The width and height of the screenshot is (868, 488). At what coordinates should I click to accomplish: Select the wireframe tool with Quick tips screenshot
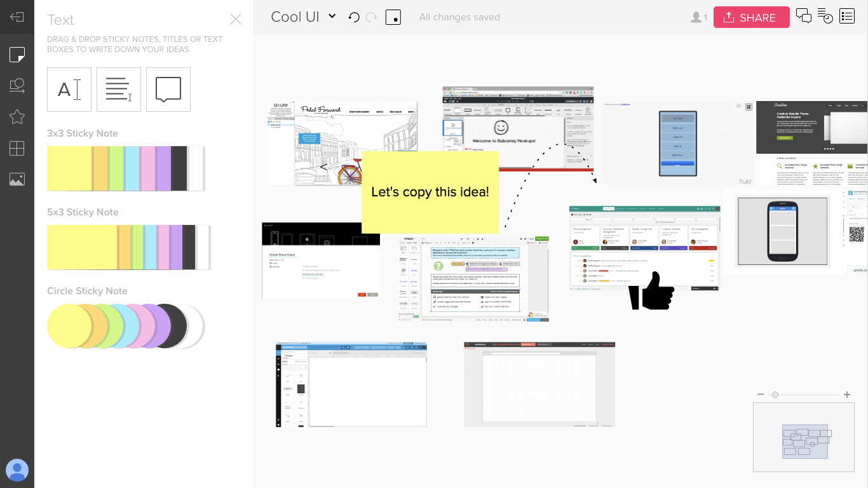[473, 278]
